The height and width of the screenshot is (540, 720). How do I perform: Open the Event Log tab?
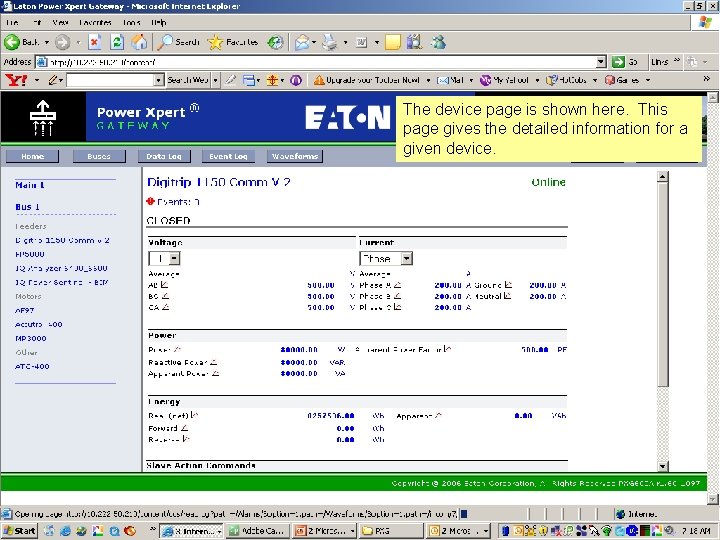coord(228,156)
